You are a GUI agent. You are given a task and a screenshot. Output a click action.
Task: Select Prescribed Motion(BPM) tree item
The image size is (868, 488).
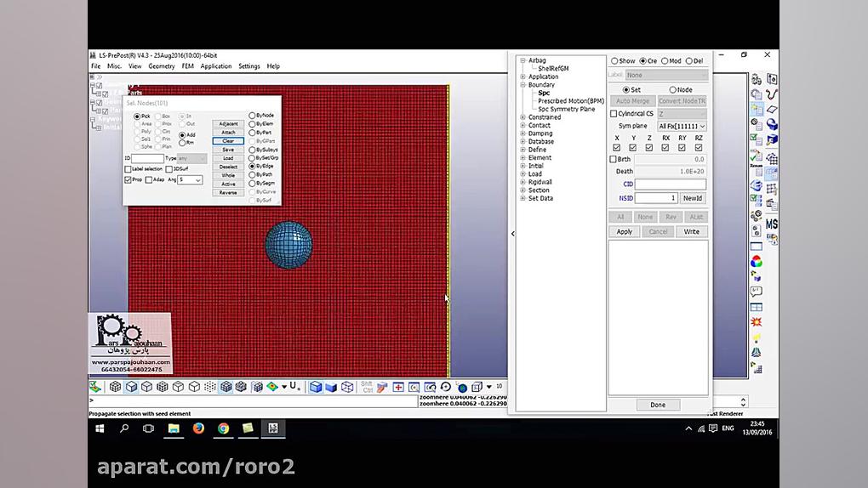(x=571, y=101)
